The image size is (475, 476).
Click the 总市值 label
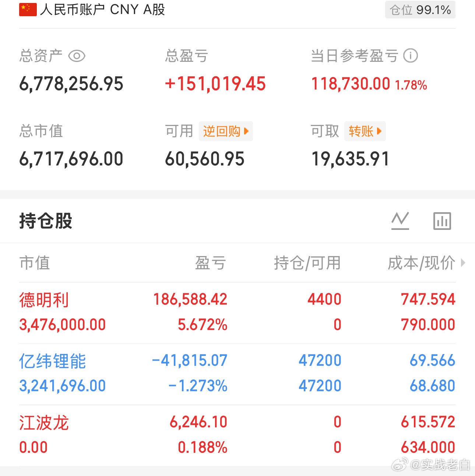pos(41,131)
